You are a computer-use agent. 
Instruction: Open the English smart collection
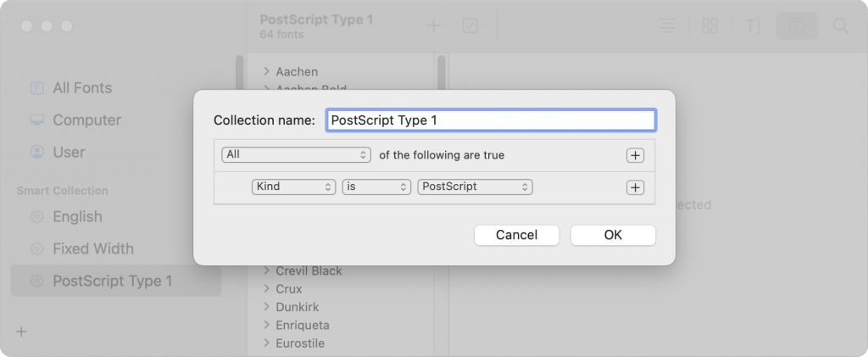pyautogui.click(x=116, y=216)
